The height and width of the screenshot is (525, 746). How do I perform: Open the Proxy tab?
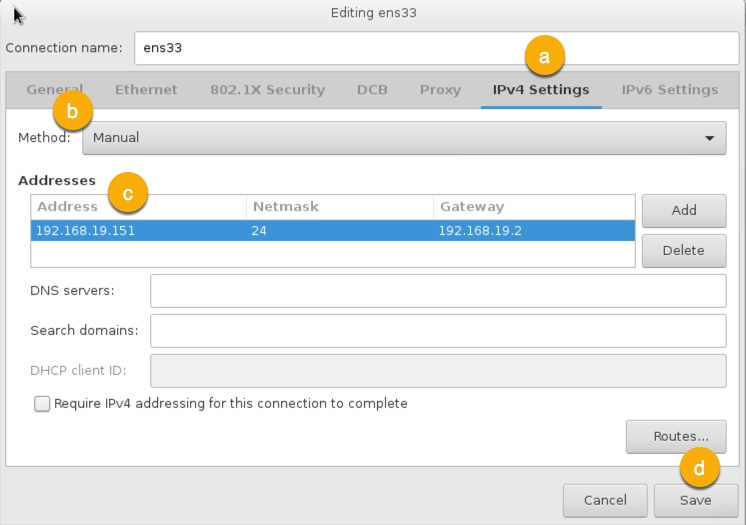tap(440, 90)
